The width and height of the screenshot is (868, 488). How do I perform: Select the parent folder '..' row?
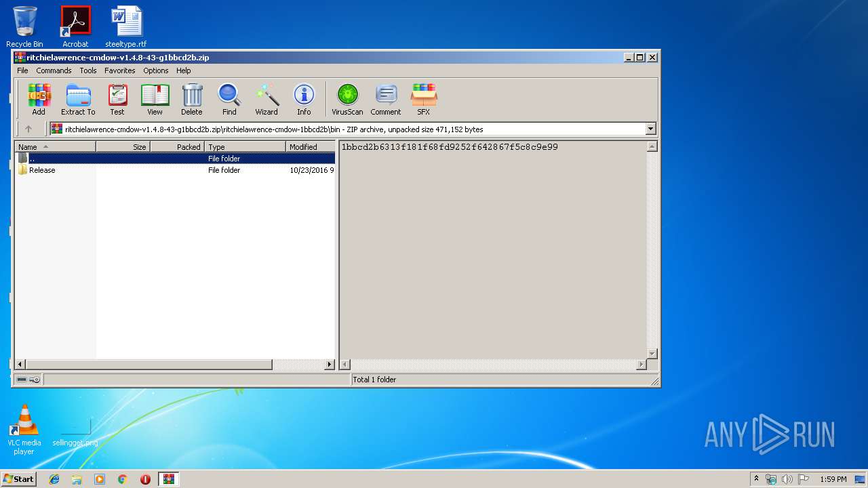tap(175, 158)
